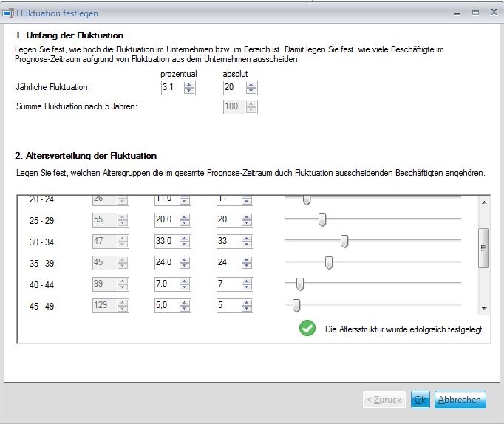Increase the prozentual Jährliche Fluktuation value
The height and width of the screenshot is (424, 504).
tap(189, 85)
